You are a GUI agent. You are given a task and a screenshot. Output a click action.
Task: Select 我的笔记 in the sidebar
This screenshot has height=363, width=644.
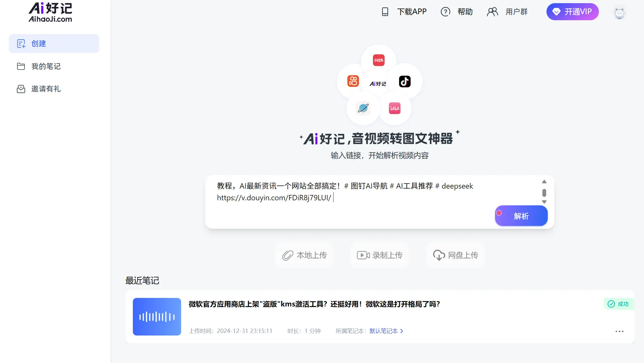pyautogui.click(x=46, y=66)
